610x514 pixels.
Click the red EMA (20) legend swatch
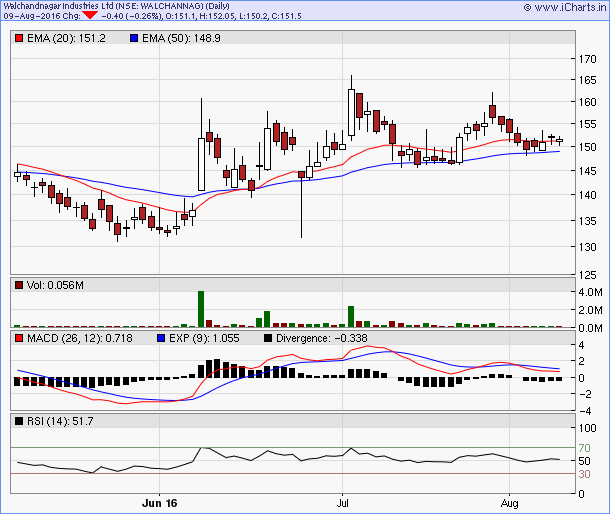point(19,38)
